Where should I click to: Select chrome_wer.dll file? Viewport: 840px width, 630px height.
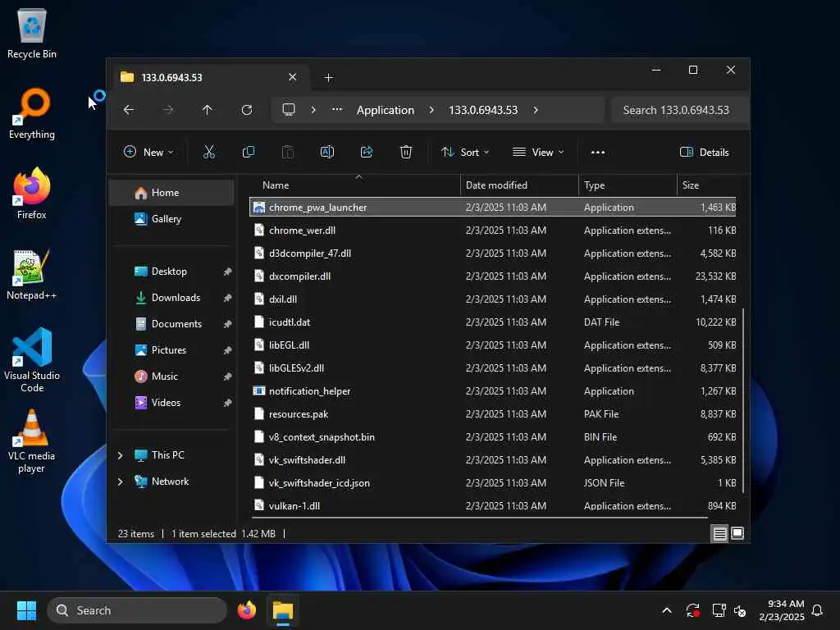coord(493,231)
